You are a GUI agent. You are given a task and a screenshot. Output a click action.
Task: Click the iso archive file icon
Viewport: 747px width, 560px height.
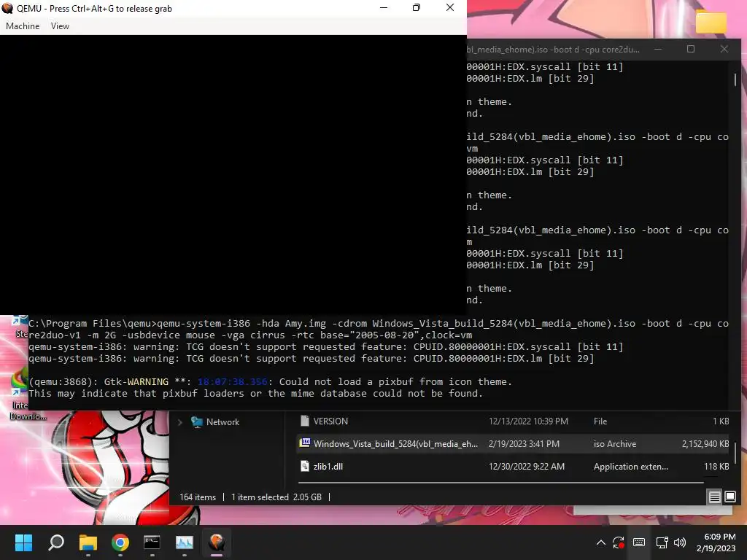[x=305, y=443]
